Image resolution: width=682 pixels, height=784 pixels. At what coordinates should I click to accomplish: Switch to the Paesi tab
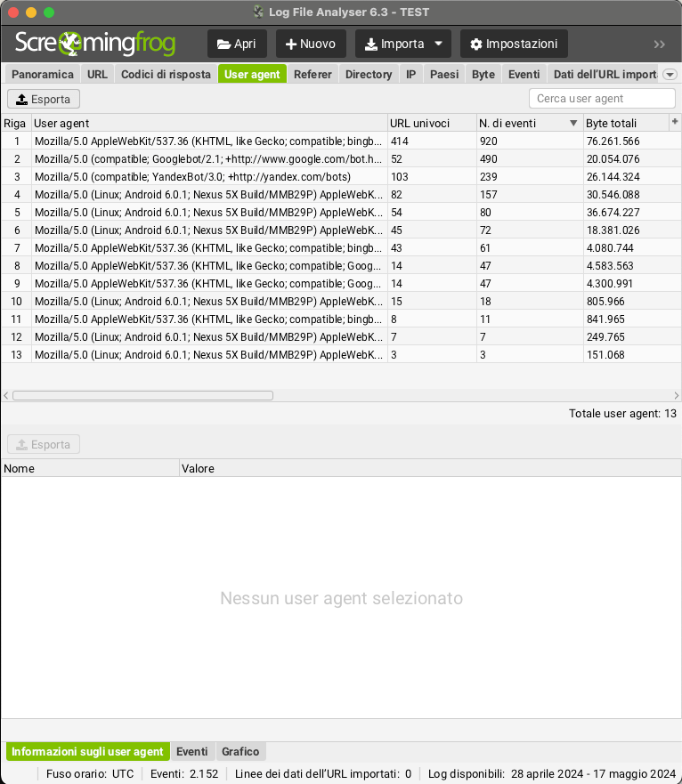pyautogui.click(x=444, y=75)
